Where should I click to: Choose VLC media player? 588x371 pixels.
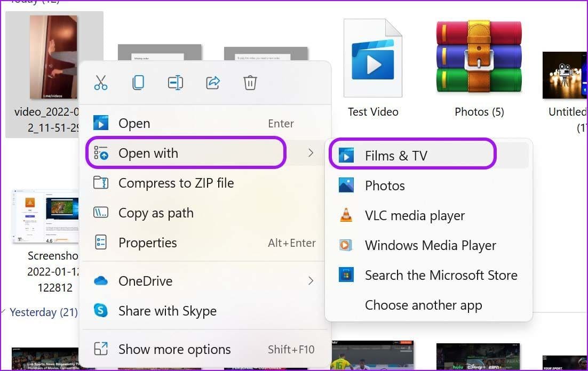(428, 215)
